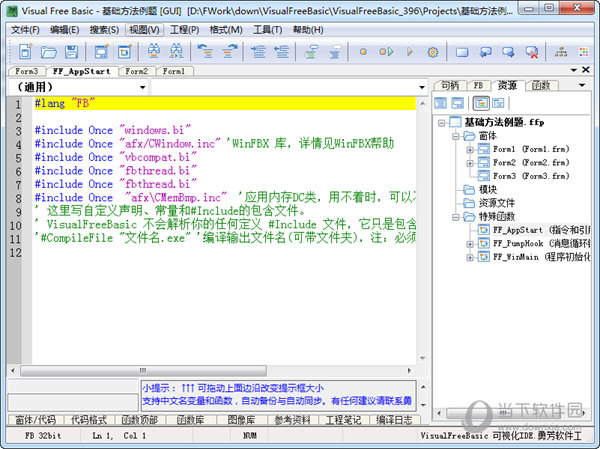The width and height of the screenshot is (600, 449).
Task: Click the new module window icon
Action: tap(124, 51)
